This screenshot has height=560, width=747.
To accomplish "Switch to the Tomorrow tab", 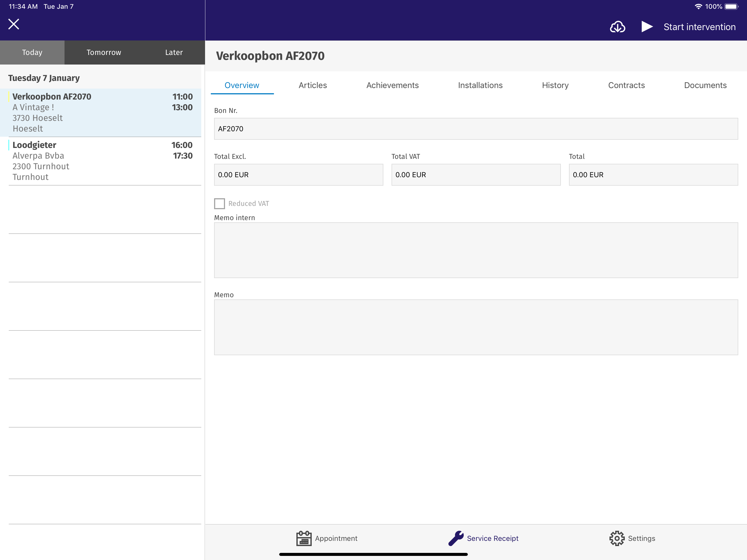I will pyautogui.click(x=104, y=52).
